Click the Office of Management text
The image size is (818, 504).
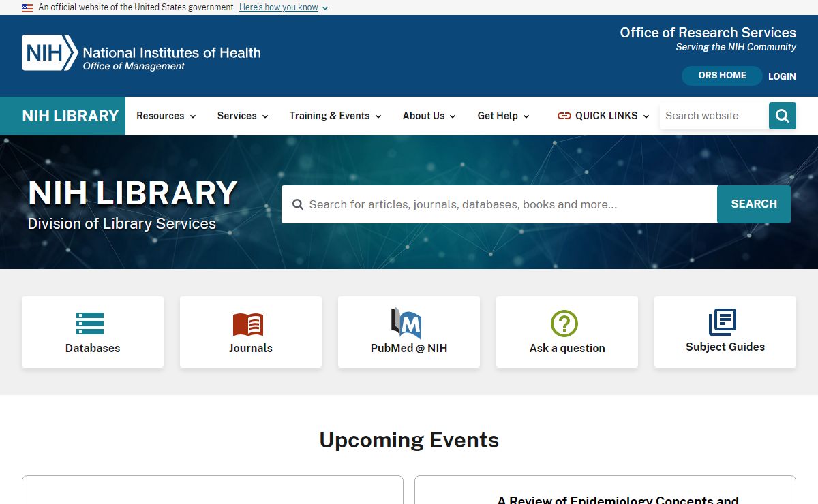pyautogui.click(x=134, y=67)
